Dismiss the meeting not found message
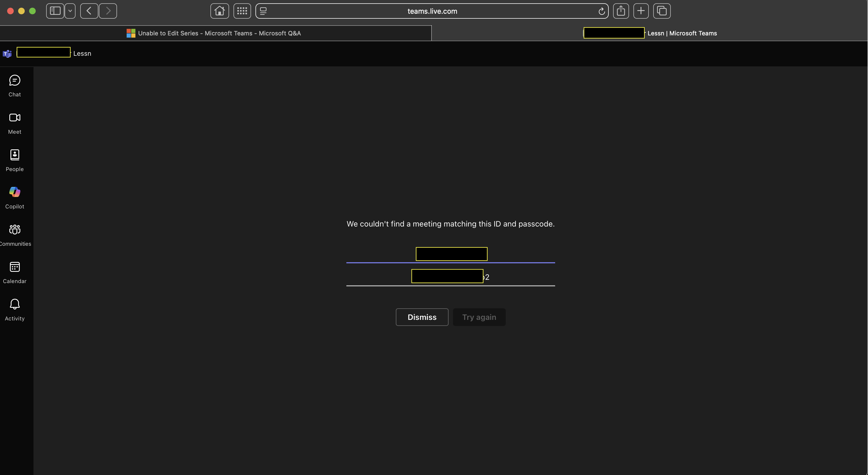 pyautogui.click(x=422, y=317)
